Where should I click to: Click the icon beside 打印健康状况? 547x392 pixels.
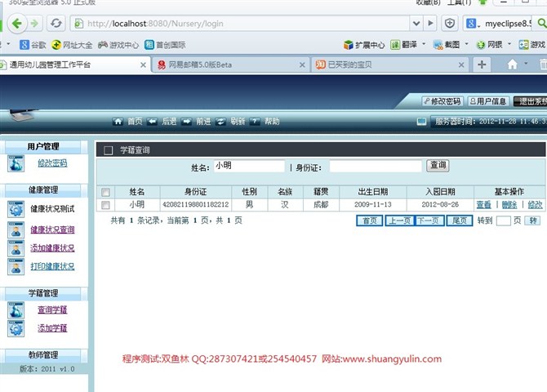pyautogui.click(x=16, y=267)
